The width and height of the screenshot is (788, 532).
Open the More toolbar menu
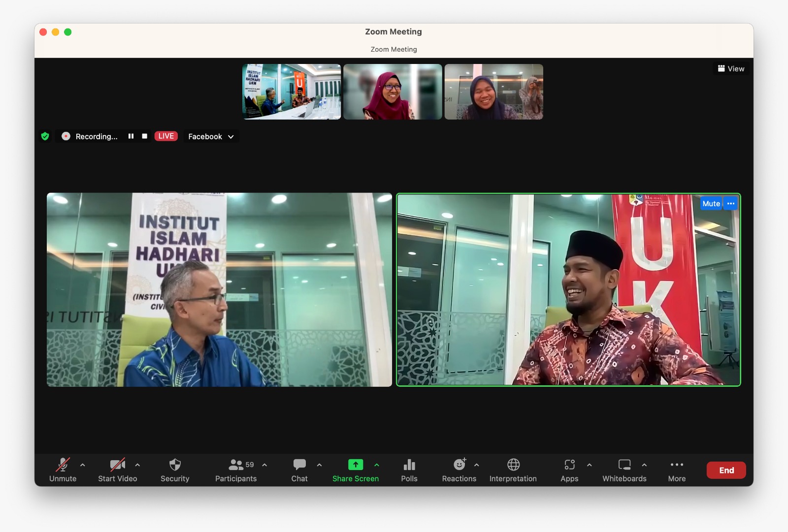677,470
